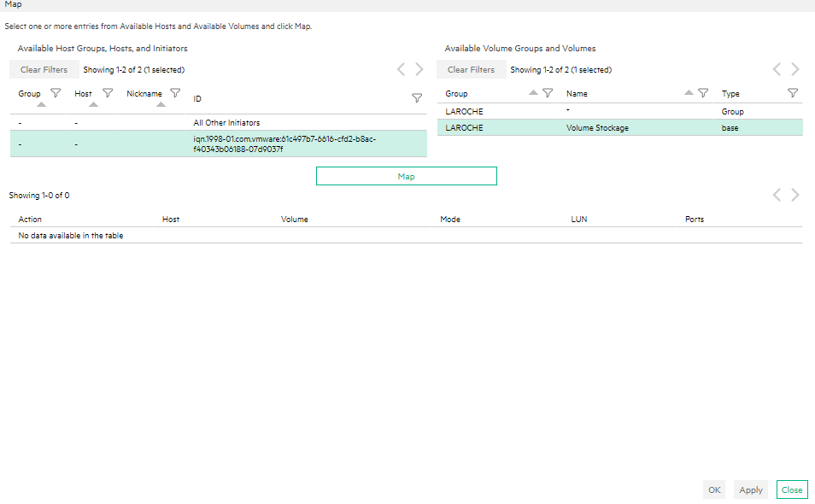The width and height of the screenshot is (815, 504).
Task: Select the Volume Stockage row
Action: click(x=620, y=128)
